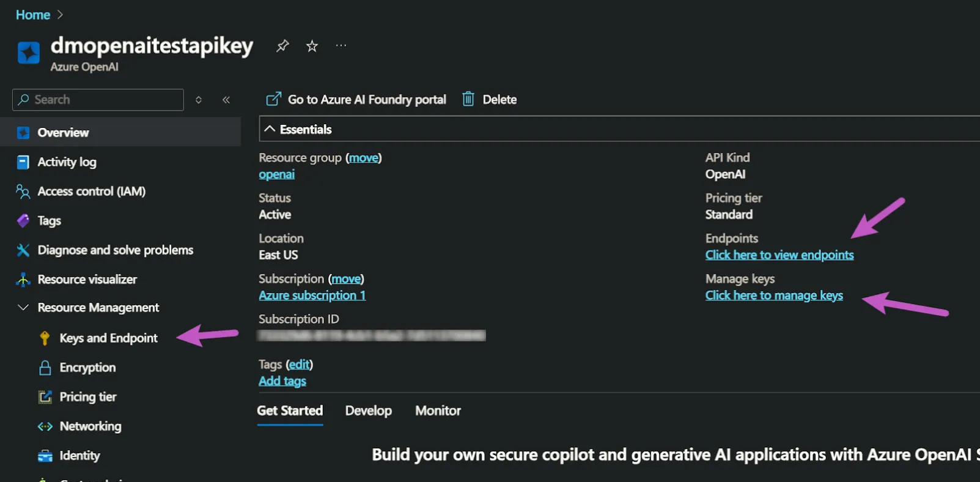
Task: Collapse the Essentials section
Action: point(270,129)
